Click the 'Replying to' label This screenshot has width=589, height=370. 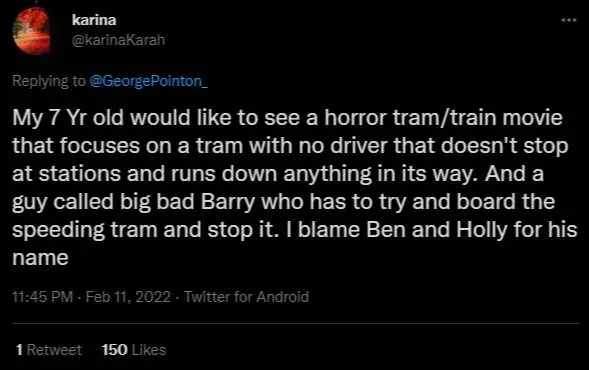pos(49,81)
